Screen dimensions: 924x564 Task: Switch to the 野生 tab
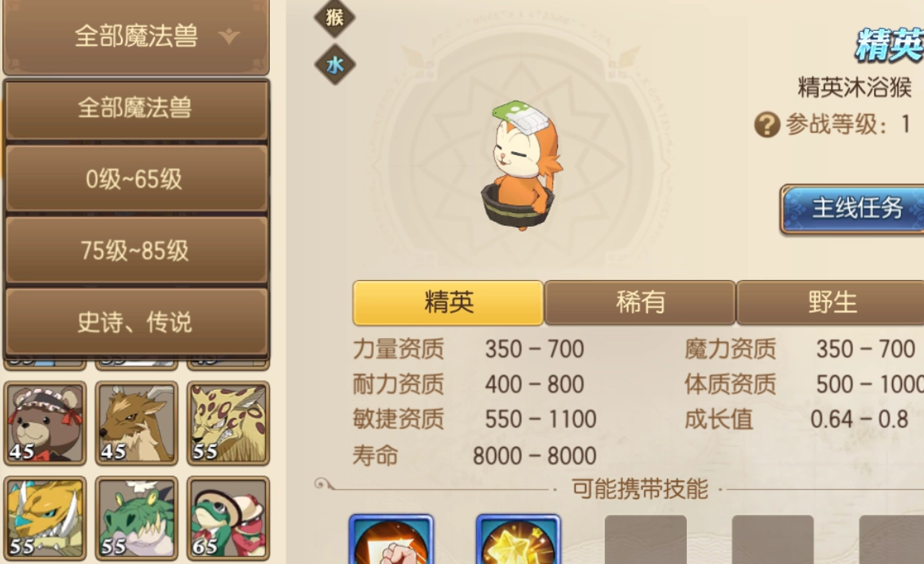(831, 302)
